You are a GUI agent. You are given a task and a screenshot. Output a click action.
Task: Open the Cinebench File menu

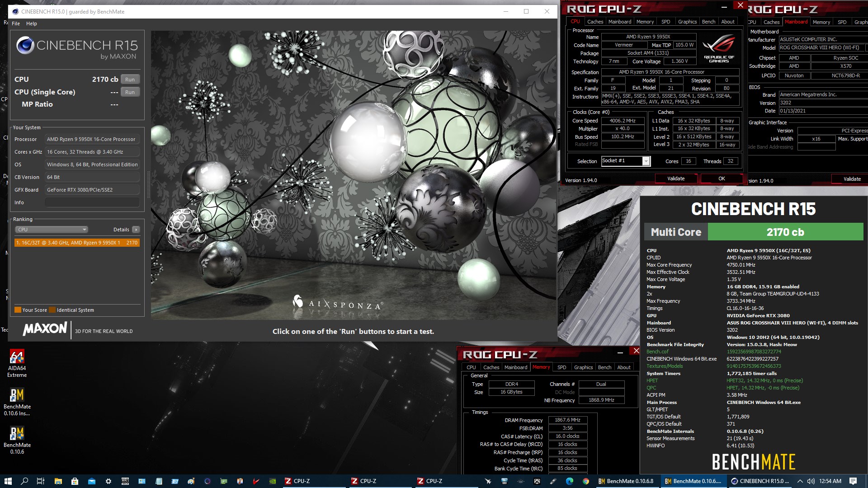(16, 23)
